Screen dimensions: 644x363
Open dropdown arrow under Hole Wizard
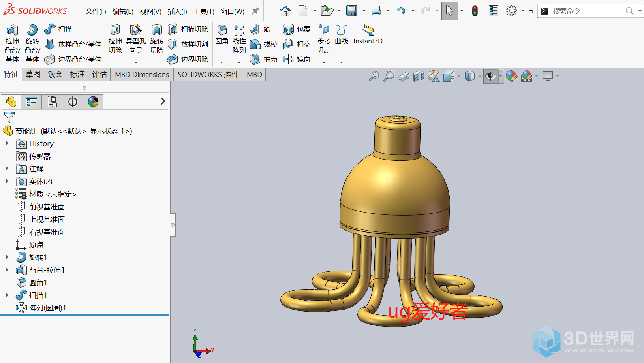[136, 62]
